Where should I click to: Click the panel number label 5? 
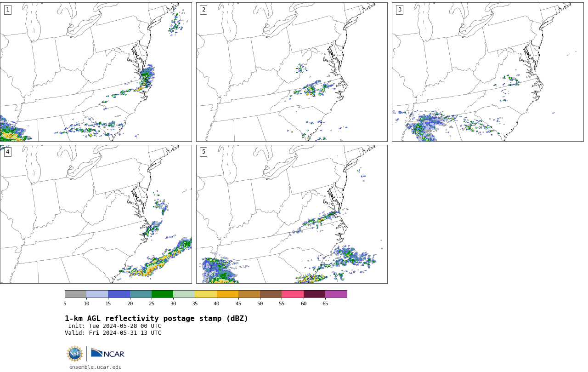pos(204,152)
